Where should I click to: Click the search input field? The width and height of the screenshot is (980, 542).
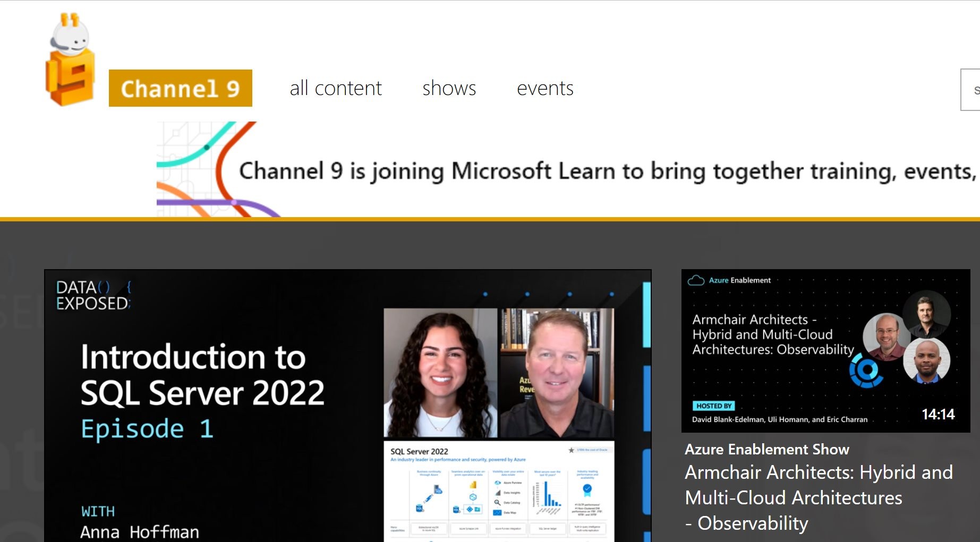(970, 90)
